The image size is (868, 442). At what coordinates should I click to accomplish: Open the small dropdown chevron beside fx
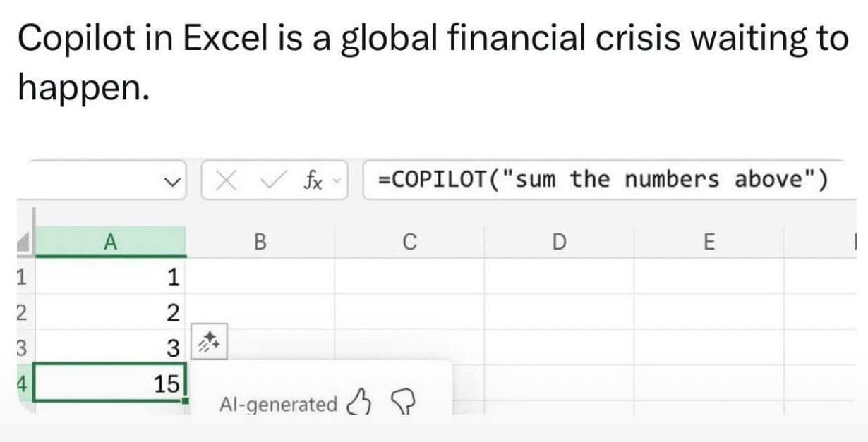pyautogui.click(x=337, y=183)
